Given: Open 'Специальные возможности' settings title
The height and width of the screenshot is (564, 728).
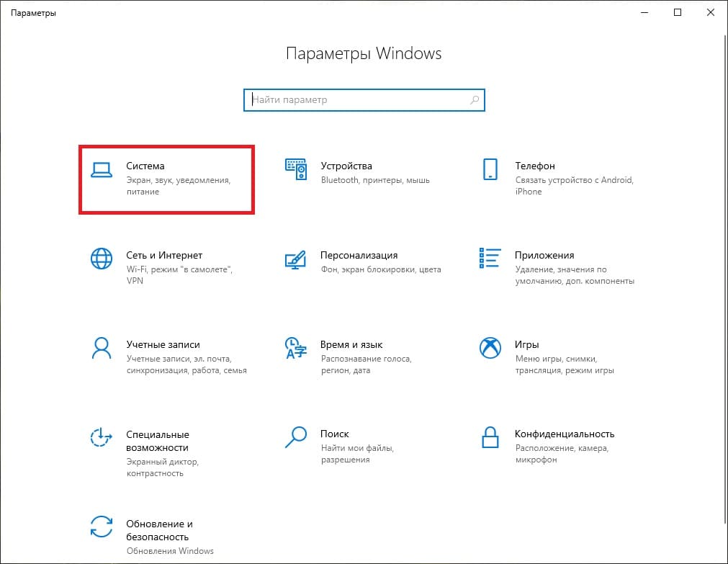Looking at the screenshot, I should (x=158, y=441).
